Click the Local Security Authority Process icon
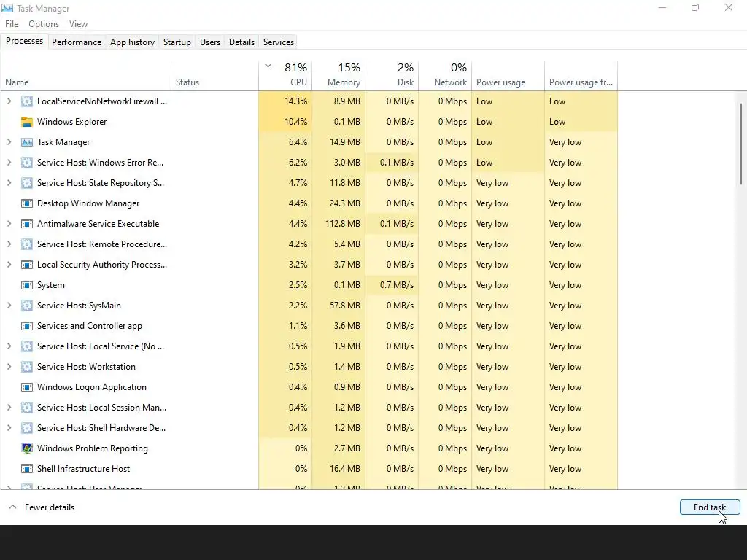This screenshot has height=560, width=747. click(27, 264)
